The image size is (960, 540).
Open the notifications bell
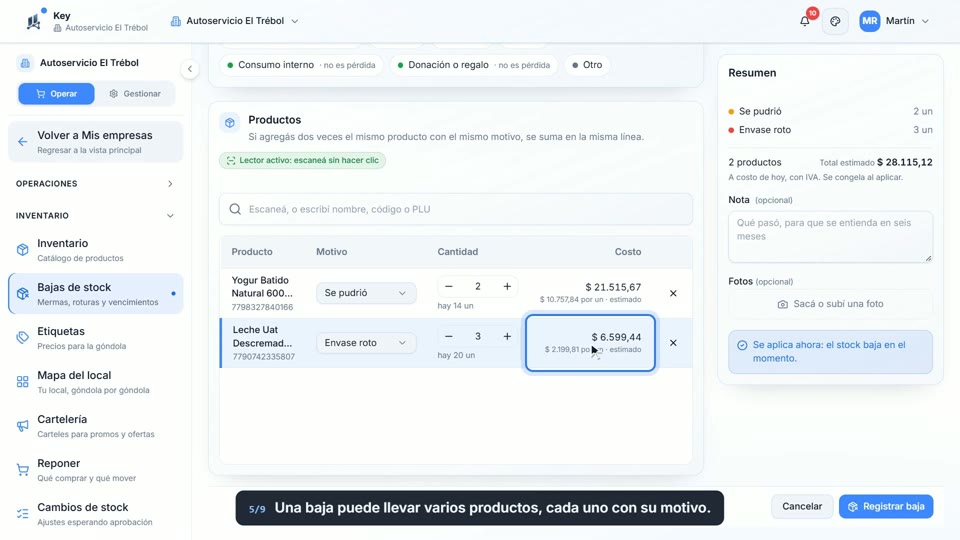click(x=804, y=21)
